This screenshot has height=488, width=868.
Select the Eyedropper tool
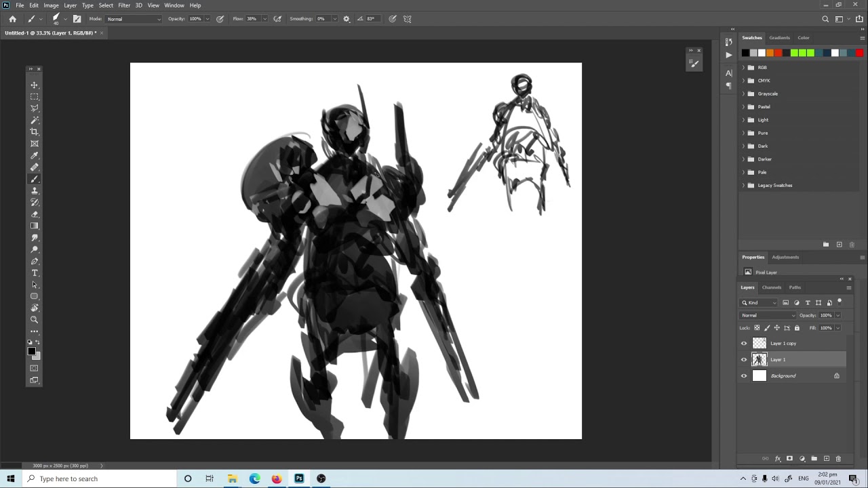[35, 155]
